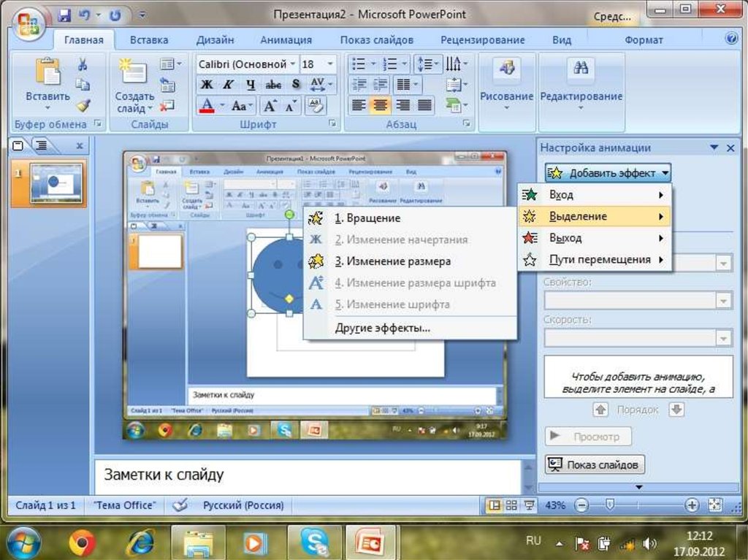Decrease font size with small A icon
The width and height of the screenshot is (748, 560).
click(291, 105)
